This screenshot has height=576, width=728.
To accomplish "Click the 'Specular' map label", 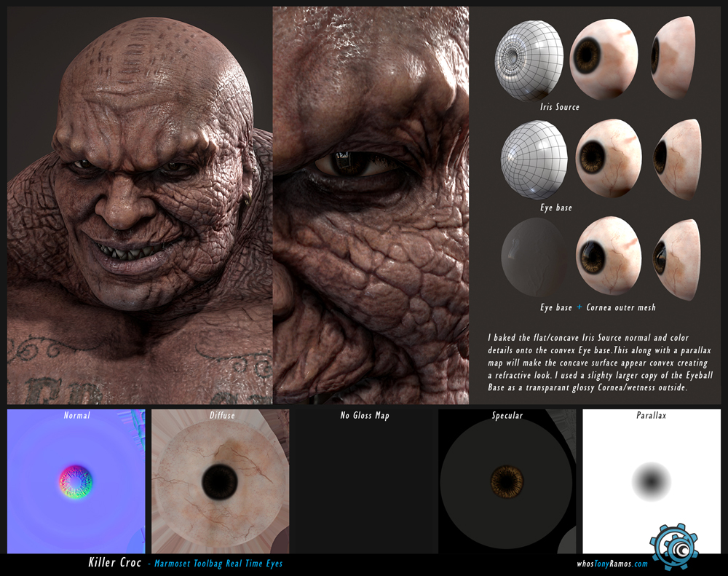I will pyautogui.click(x=507, y=416).
